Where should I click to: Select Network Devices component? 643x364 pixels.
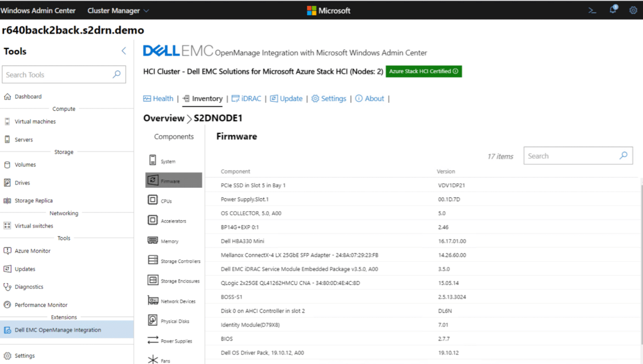click(174, 300)
